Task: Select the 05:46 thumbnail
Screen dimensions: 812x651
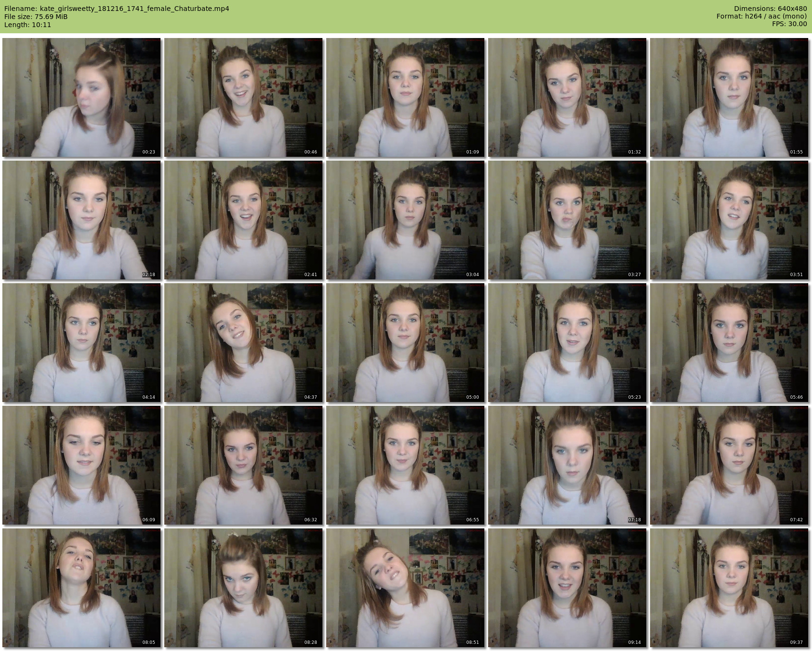Action: [x=729, y=343]
